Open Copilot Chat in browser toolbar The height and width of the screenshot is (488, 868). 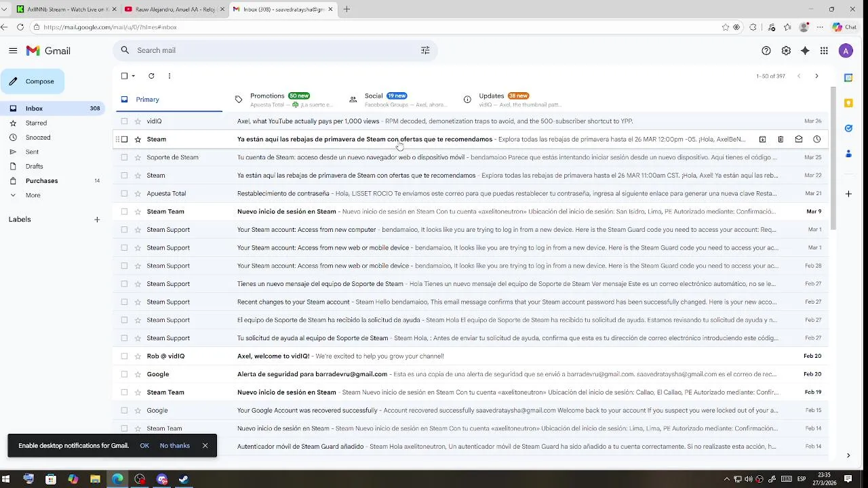844,27
